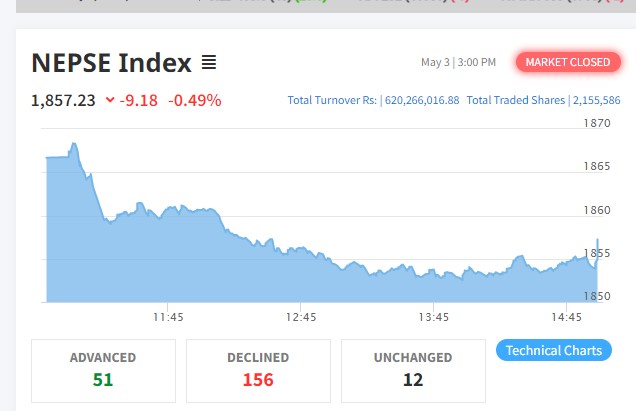This screenshot has height=411, width=636.
Task: Click the Total Turnover Rs label
Action: pyautogui.click(x=333, y=101)
